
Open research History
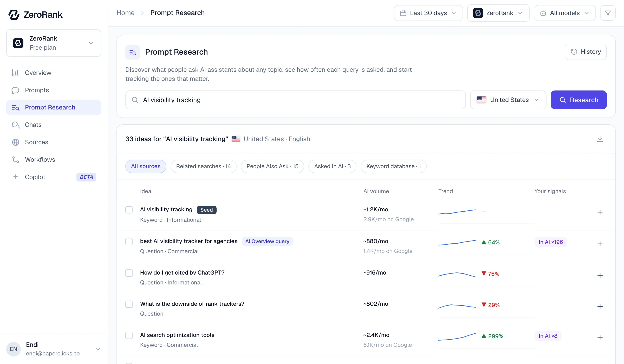click(586, 52)
